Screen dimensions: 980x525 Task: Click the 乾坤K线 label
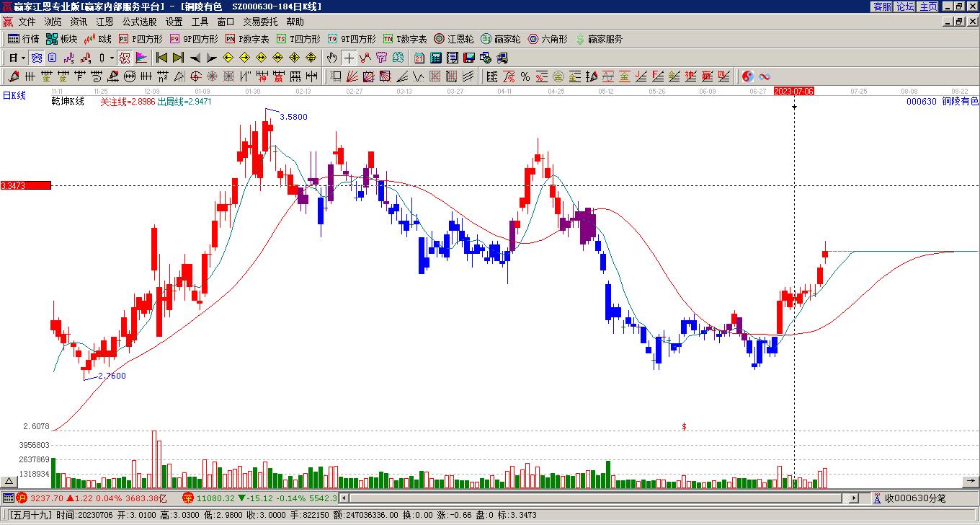click(x=68, y=102)
